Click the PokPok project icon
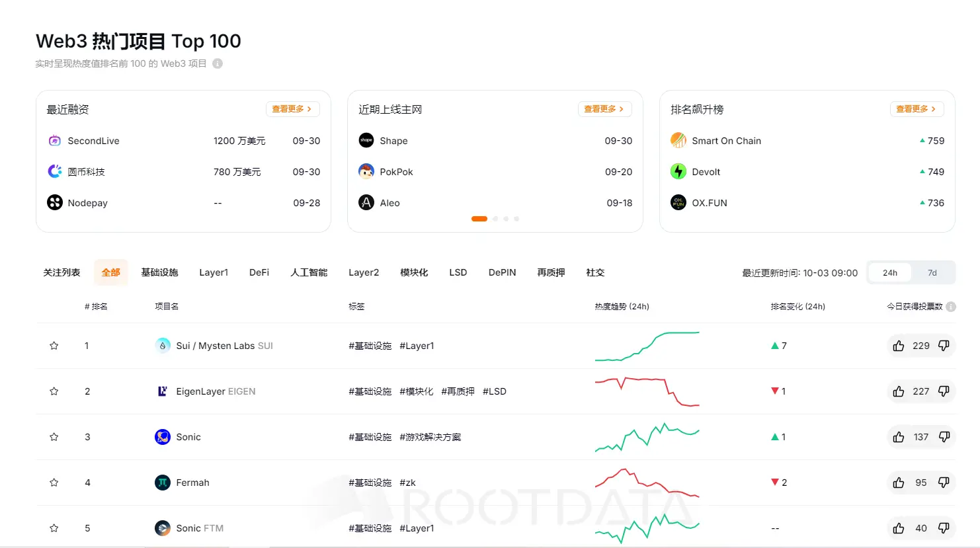The width and height of the screenshot is (980, 548). click(x=366, y=171)
